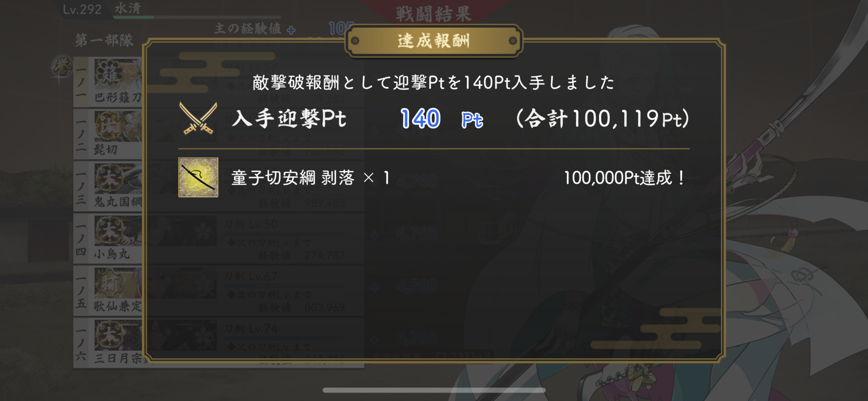Screen dimensions: 868x401
Task: Click the 三日月宗近 portrait icon
Action: click(x=118, y=335)
